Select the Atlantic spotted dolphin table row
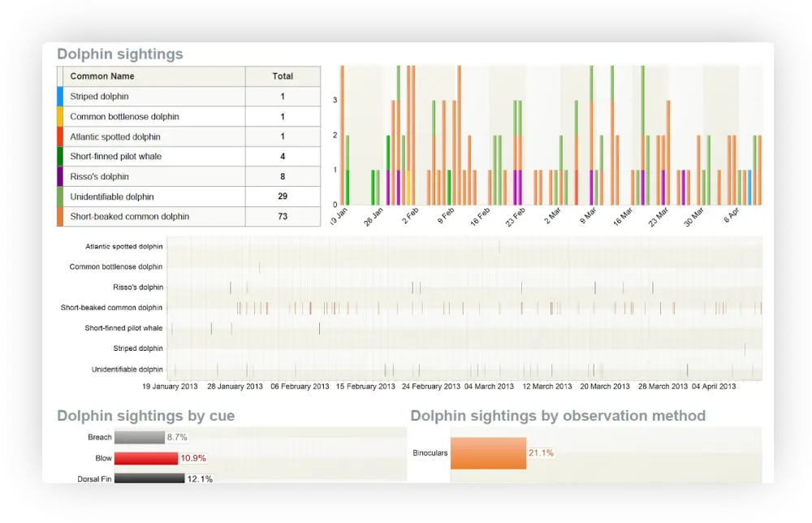This screenshot has height=523, width=812. pyautogui.click(x=188, y=136)
